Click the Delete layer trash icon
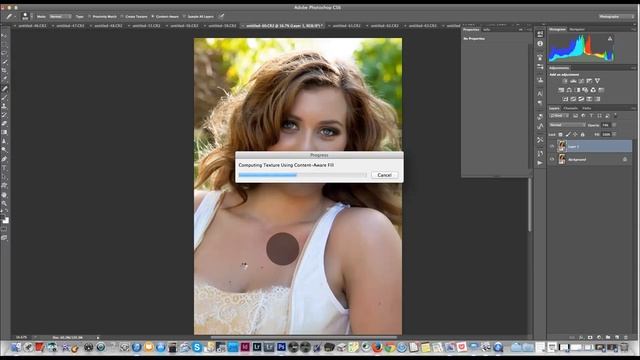The width and height of the screenshot is (640, 360). 626,337
